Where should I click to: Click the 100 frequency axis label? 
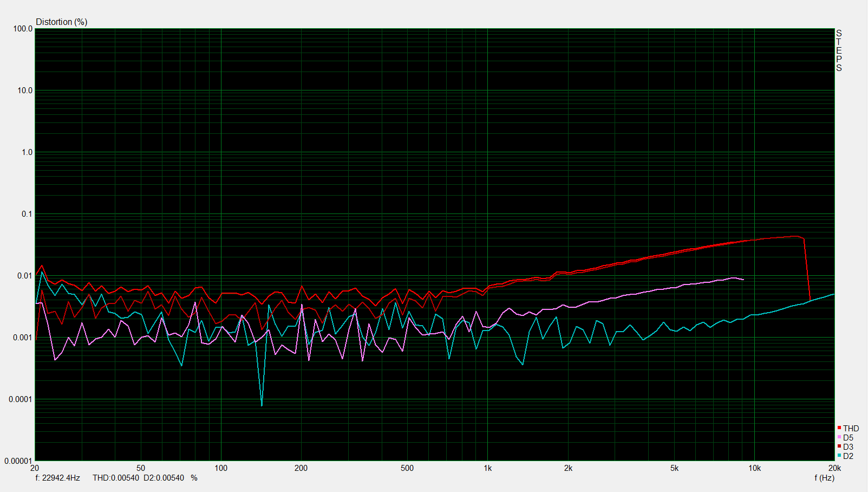coord(221,468)
